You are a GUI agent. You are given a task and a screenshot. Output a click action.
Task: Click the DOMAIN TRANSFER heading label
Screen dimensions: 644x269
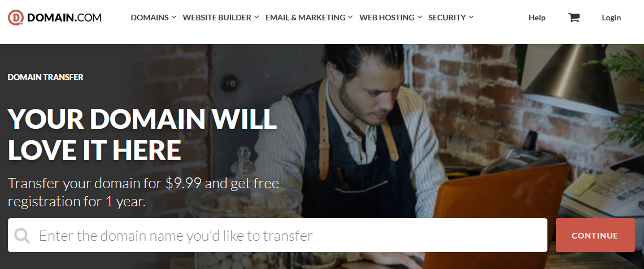[46, 77]
